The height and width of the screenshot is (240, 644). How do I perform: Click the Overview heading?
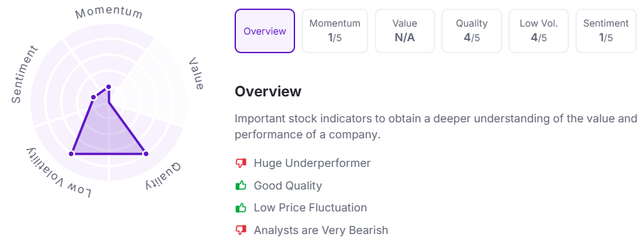[268, 91]
